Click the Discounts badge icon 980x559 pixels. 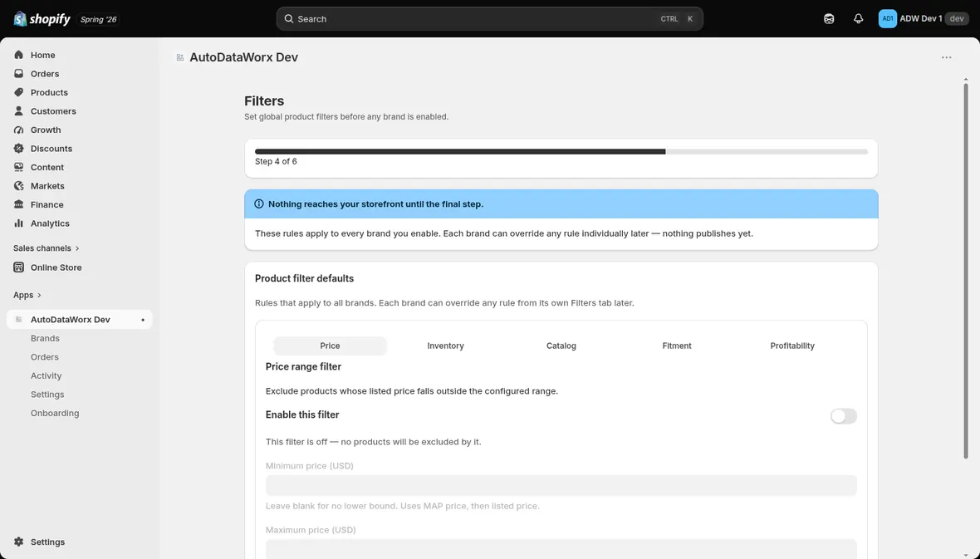pos(19,149)
